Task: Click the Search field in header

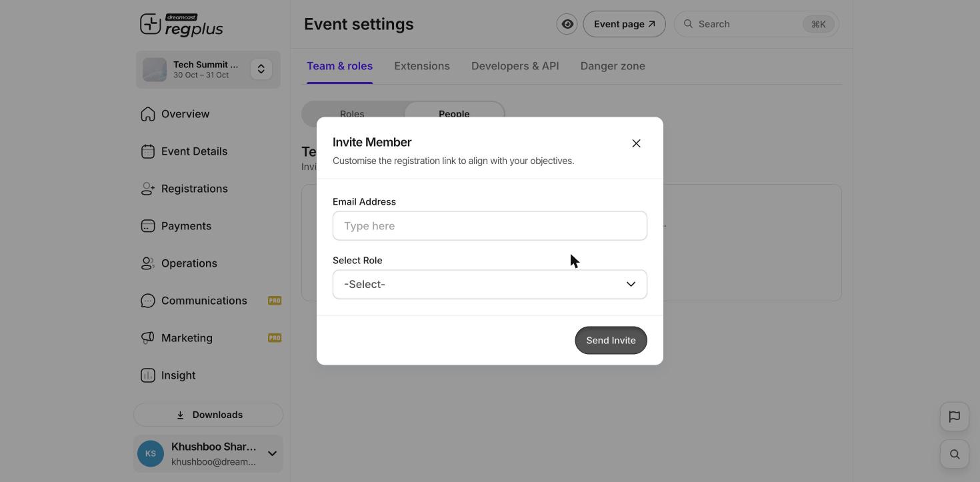Action: tap(757, 24)
